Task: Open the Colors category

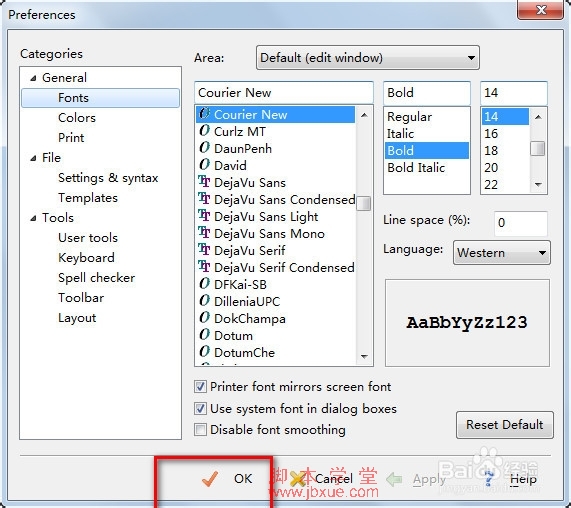Action: [77, 118]
